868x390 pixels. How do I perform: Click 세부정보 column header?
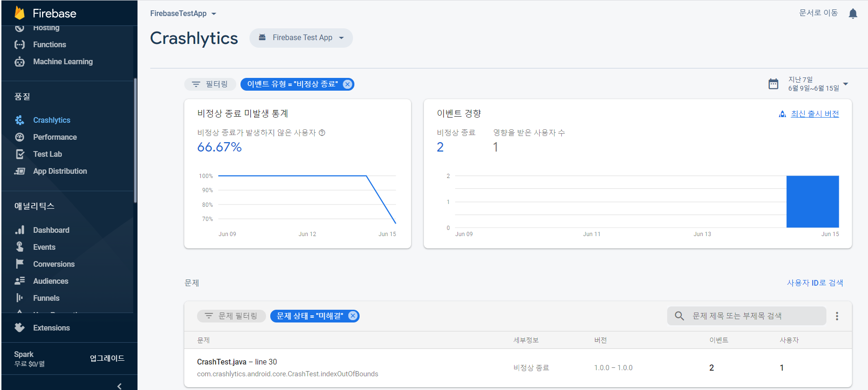[526, 340]
